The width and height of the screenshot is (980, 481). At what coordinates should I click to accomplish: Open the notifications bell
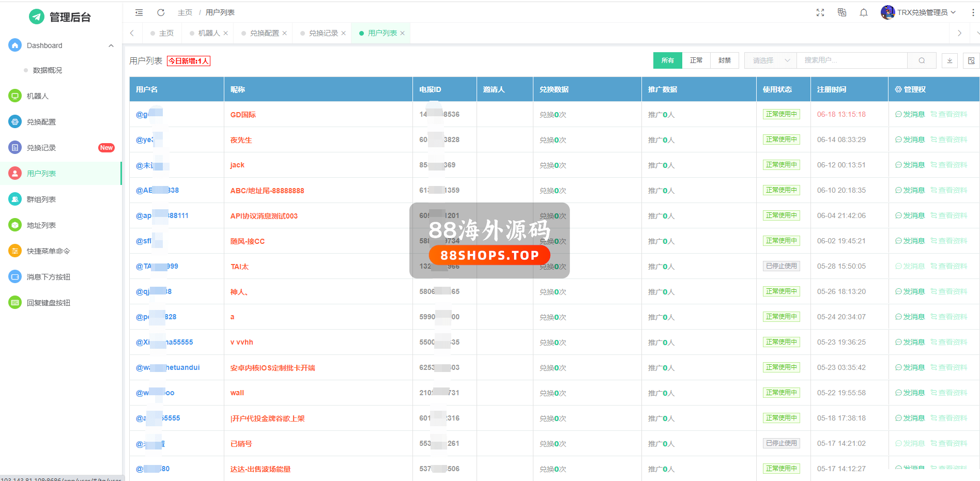(x=864, y=12)
